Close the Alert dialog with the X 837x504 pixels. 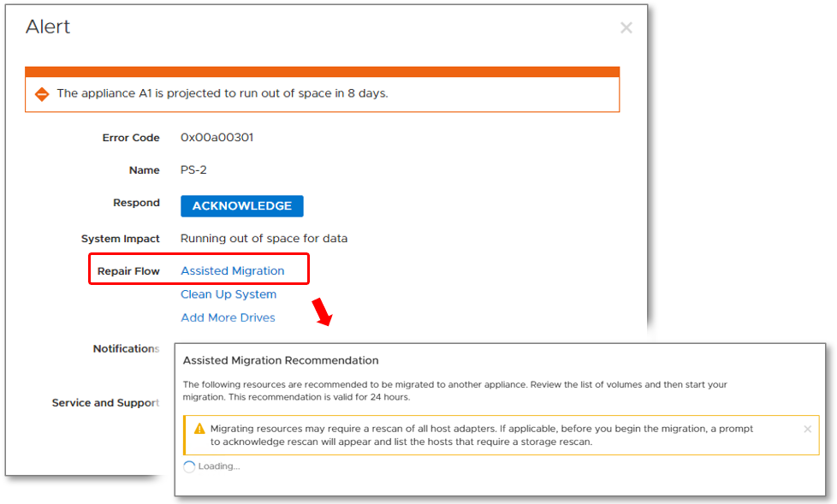[626, 27]
